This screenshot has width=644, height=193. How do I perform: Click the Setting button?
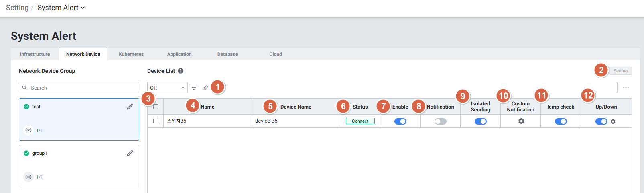620,71
